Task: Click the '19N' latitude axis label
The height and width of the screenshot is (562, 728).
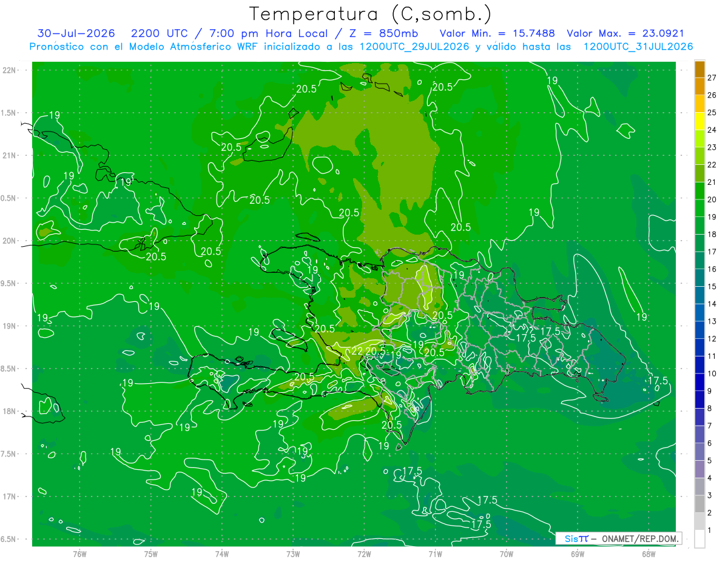Action: pos(10,326)
